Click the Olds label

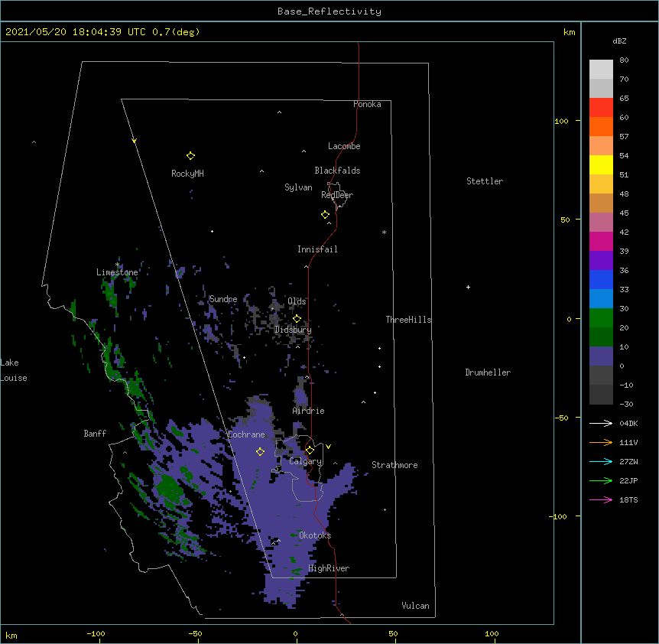[x=297, y=301]
